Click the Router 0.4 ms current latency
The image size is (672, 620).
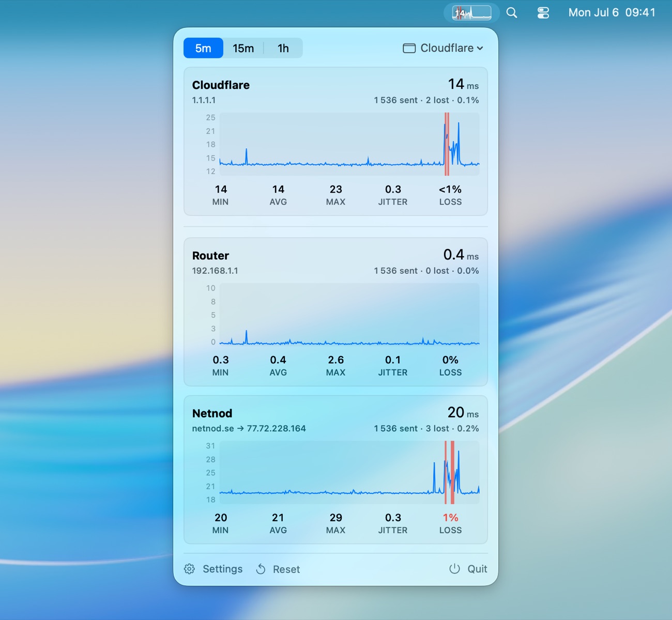[461, 255]
